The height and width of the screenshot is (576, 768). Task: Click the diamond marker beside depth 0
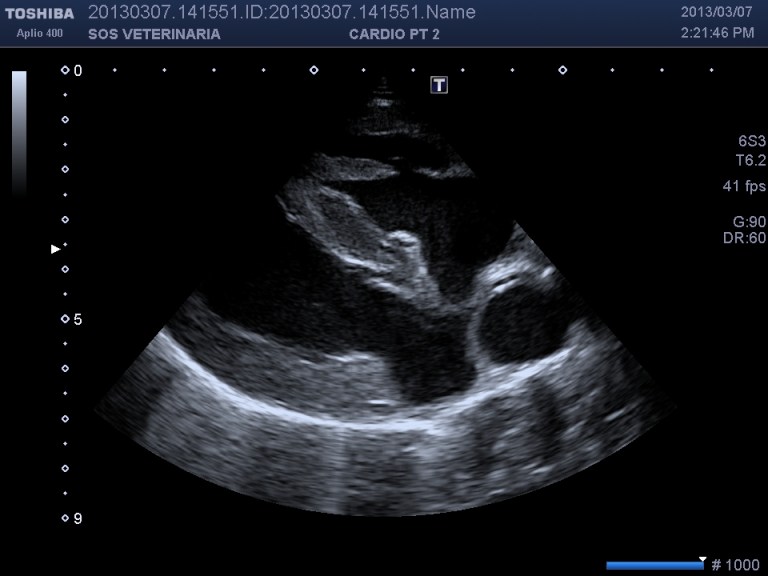coord(65,70)
